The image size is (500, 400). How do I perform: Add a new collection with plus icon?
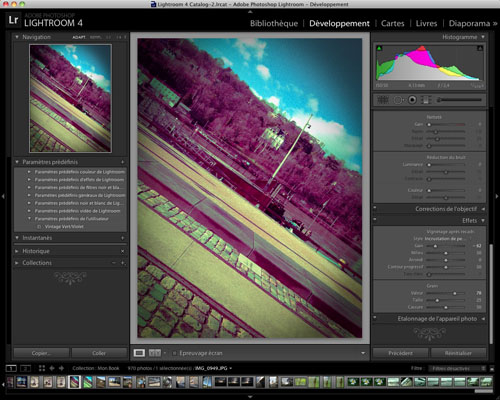(123, 263)
